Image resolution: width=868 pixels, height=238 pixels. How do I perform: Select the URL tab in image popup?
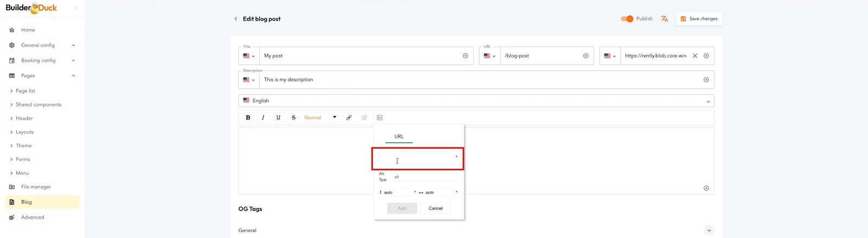tap(399, 137)
